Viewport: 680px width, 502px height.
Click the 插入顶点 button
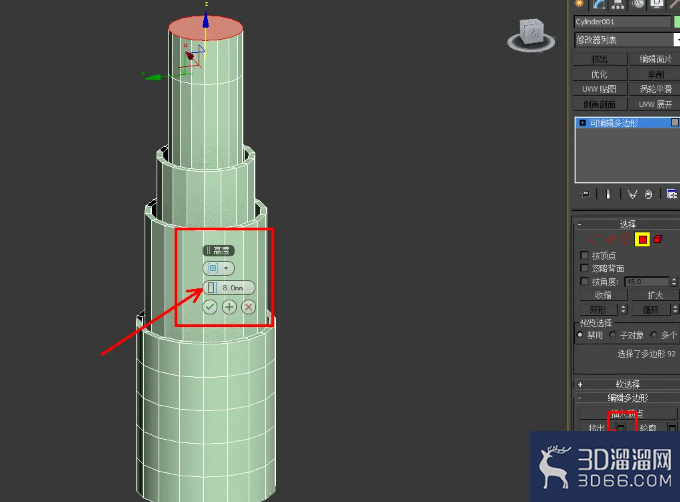point(628,413)
